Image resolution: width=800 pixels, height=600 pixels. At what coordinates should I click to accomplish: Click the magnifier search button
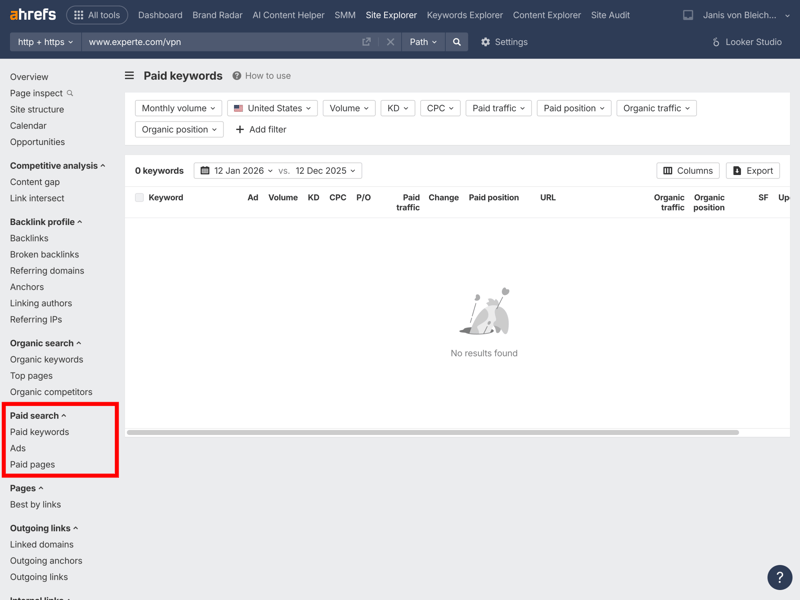(x=457, y=42)
